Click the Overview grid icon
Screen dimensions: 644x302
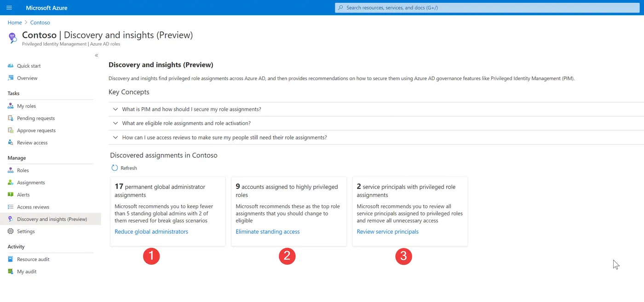11,78
